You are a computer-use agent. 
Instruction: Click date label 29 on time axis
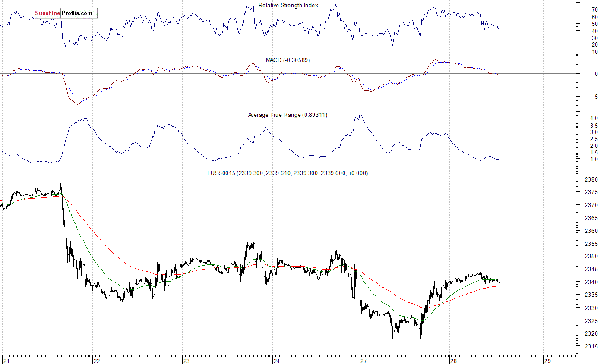[x=547, y=361]
